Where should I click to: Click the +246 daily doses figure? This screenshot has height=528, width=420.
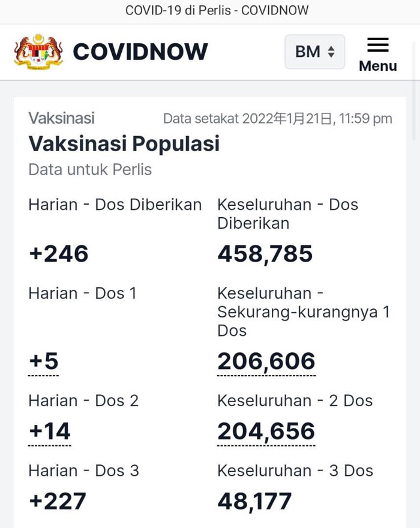click(59, 254)
